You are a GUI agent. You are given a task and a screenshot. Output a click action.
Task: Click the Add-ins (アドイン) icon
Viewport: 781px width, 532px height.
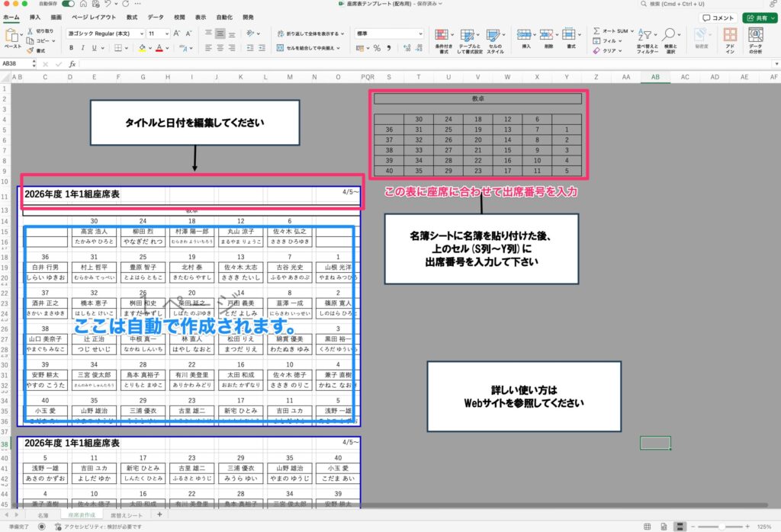pyautogui.click(x=730, y=40)
